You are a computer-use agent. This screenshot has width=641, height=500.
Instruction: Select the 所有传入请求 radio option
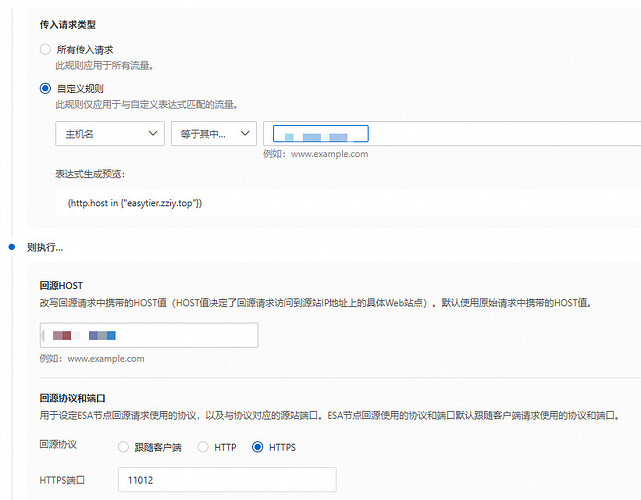pos(45,49)
